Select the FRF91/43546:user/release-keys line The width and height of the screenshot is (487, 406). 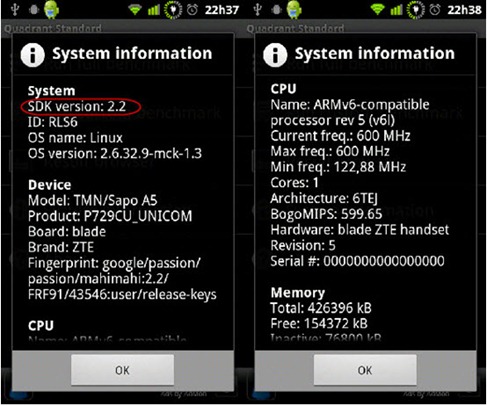(122, 295)
